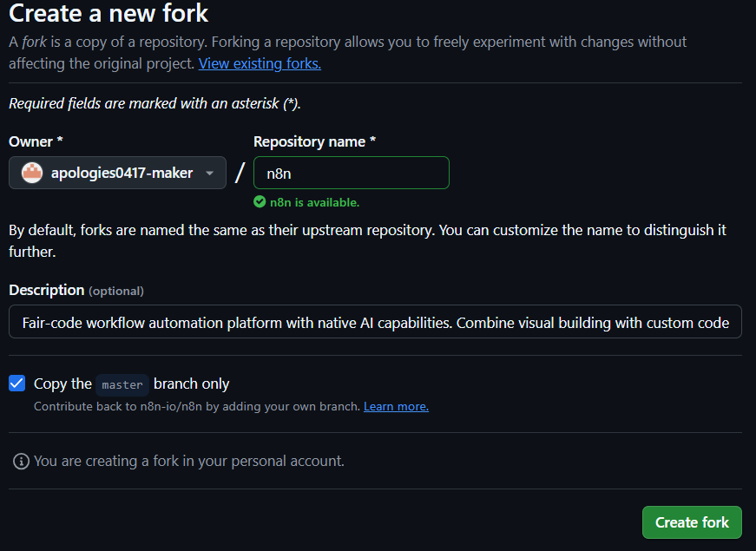756x551 pixels.
Task: Click inside the Description text field
Action: coord(375,323)
